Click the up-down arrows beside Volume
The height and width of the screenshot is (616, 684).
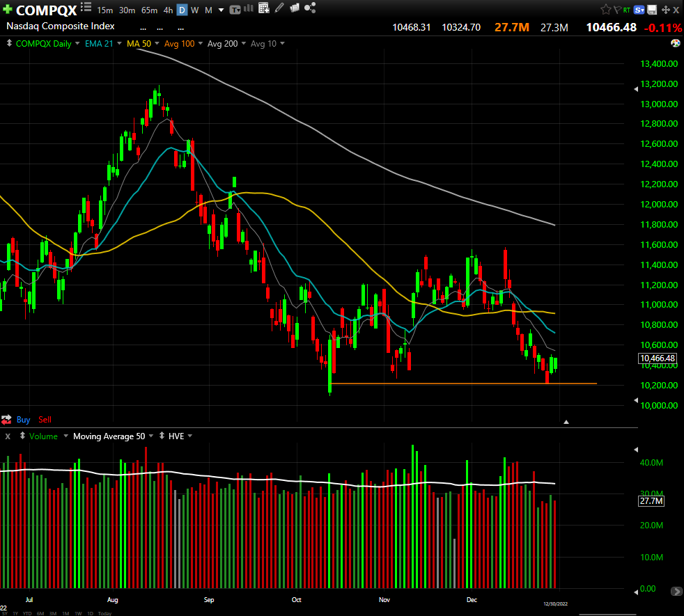(22, 436)
